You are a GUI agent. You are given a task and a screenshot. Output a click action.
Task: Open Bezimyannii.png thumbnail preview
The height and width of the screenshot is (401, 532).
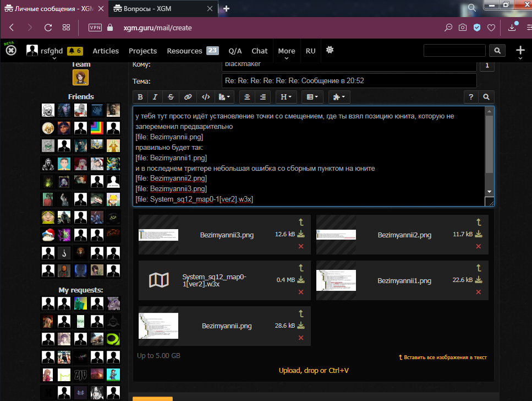[158, 326]
